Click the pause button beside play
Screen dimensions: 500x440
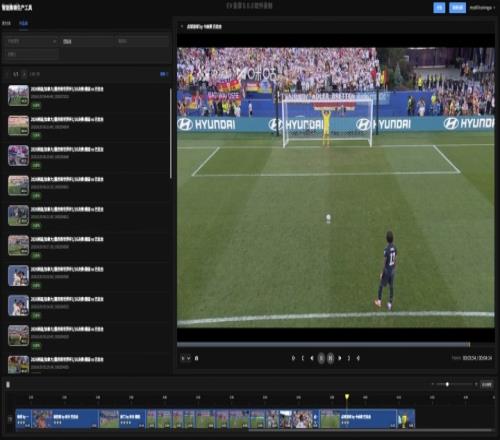[x=330, y=358]
